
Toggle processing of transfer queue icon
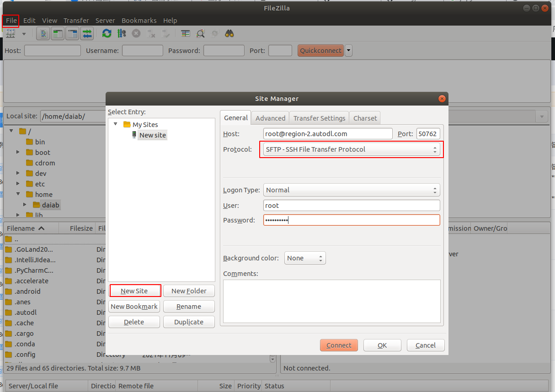click(121, 34)
